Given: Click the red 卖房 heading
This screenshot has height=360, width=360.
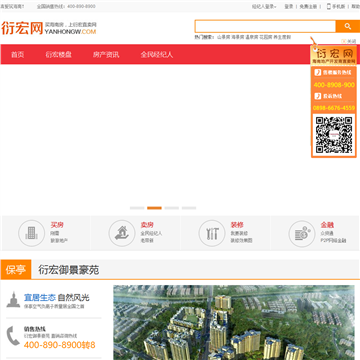Looking at the screenshot, I should click(x=147, y=225).
